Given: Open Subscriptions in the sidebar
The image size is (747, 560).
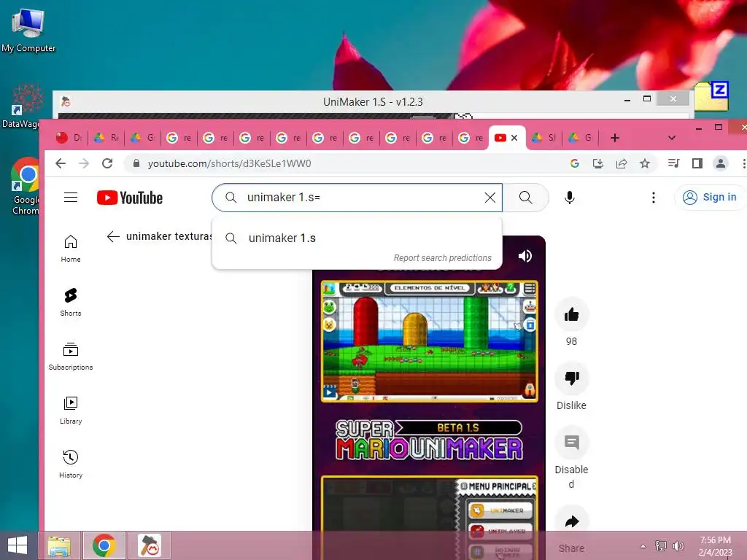Looking at the screenshot, I should click(71, 356).
